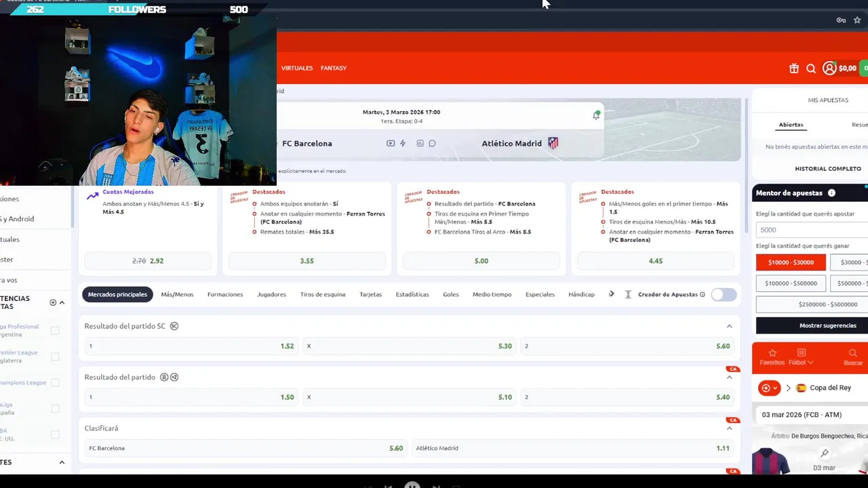
Task: Click the SC badge next to Resultado del partido SC
Action: coord(174,326)
